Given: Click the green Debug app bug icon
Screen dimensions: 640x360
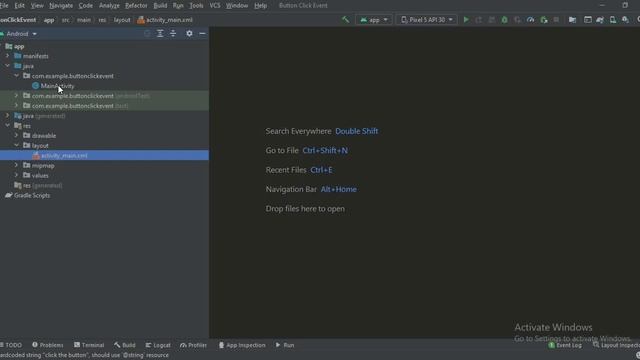Looking at the screenshot, I should (504, 20).
